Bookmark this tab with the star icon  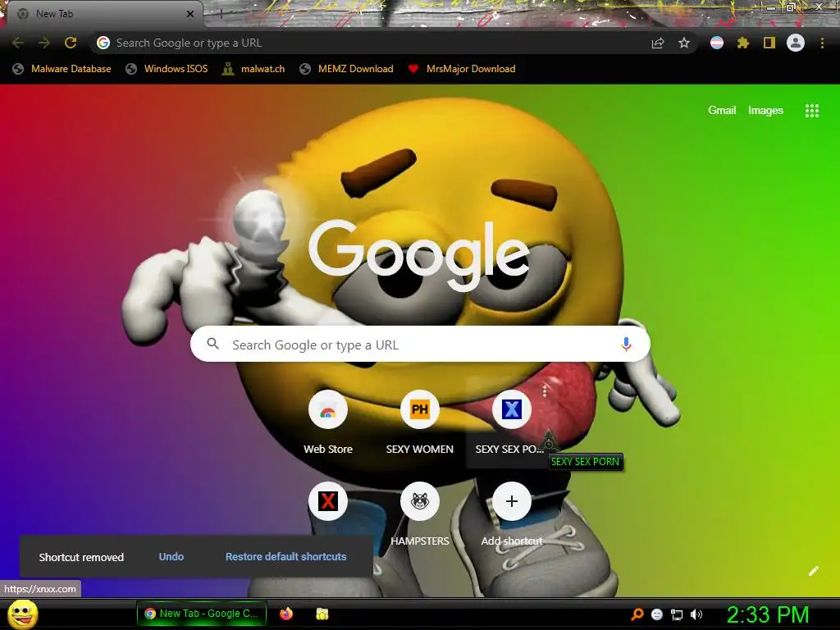[684, 43]
